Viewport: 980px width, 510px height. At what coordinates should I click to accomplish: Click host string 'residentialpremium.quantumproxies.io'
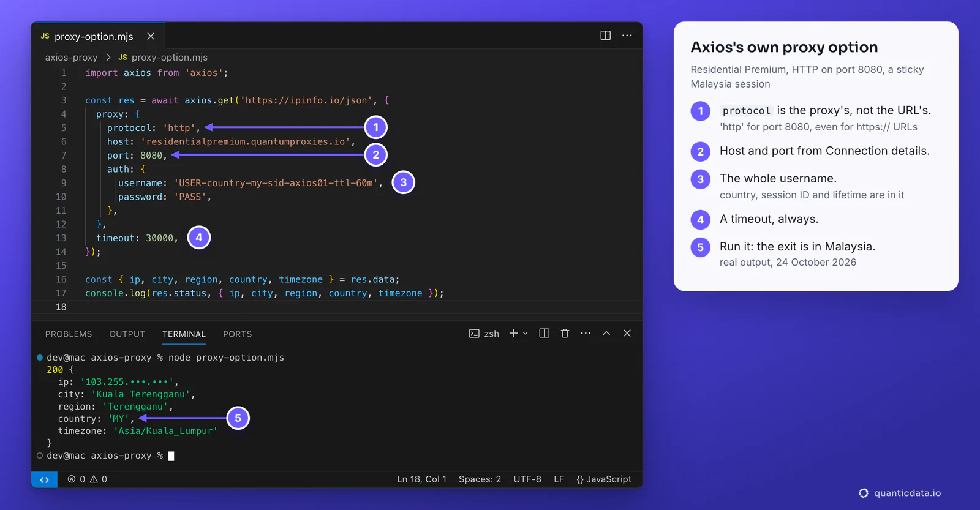246,141
